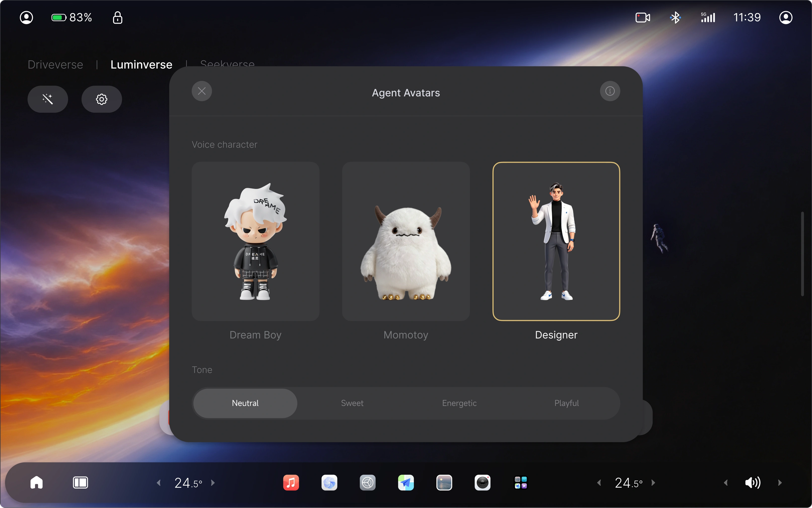Choose the Sweet tone
Image resolution: width=812 pixels, height=508 pixels.
(352, 403)
